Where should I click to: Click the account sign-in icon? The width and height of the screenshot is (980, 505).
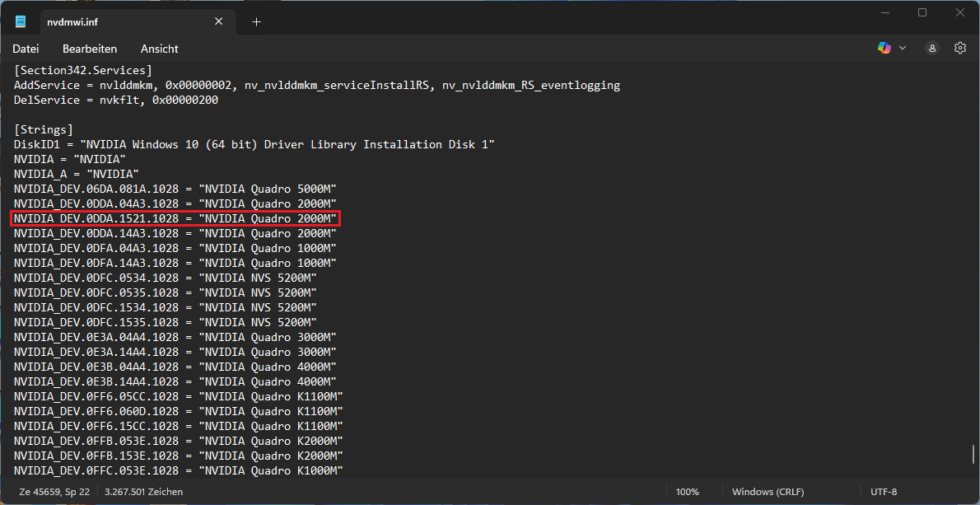(x=931, y=48)
